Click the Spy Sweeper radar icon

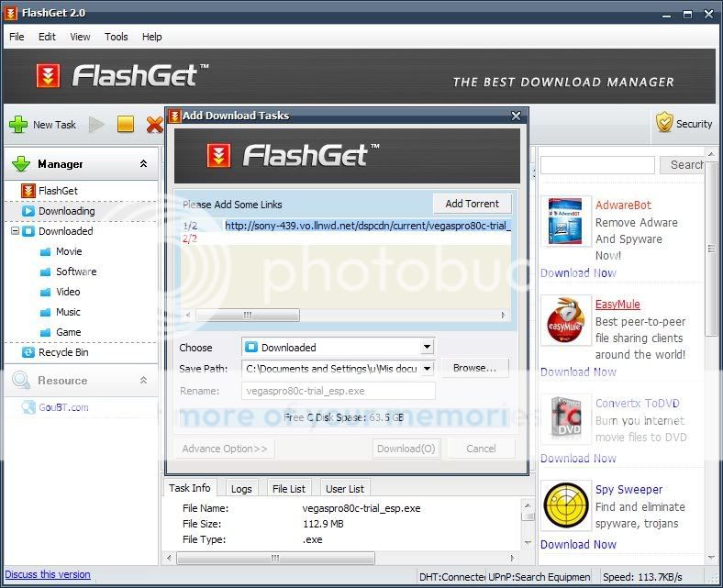click(x=566, y=505)
